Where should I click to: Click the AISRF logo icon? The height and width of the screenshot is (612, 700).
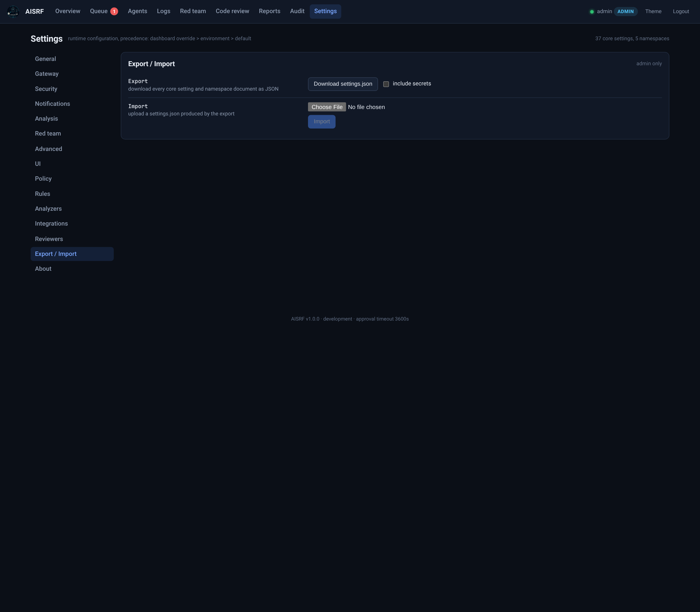[13, 12]
